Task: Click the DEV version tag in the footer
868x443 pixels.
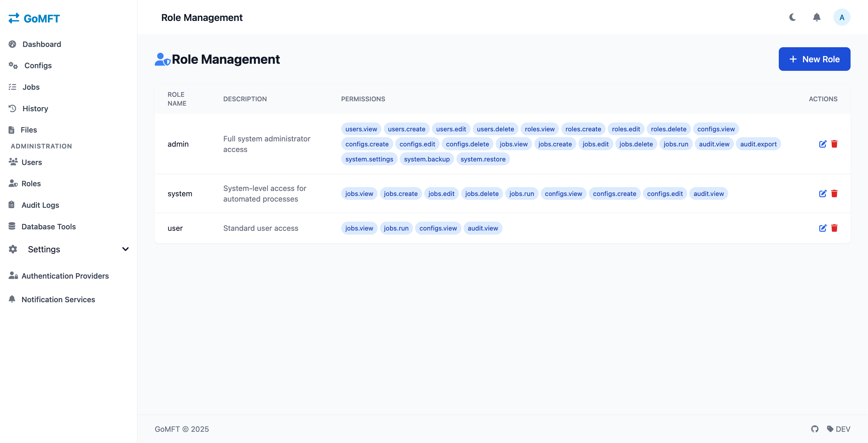Action: (838, 429)
